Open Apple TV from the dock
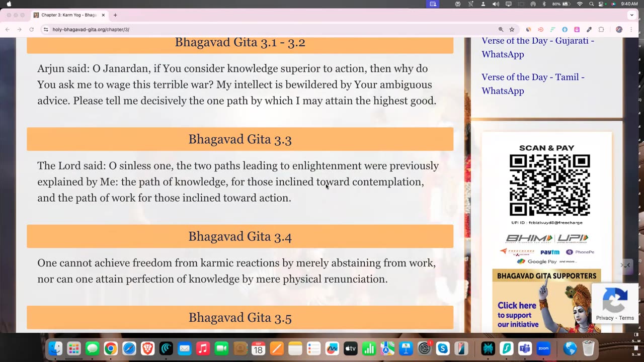 (351, 348)
